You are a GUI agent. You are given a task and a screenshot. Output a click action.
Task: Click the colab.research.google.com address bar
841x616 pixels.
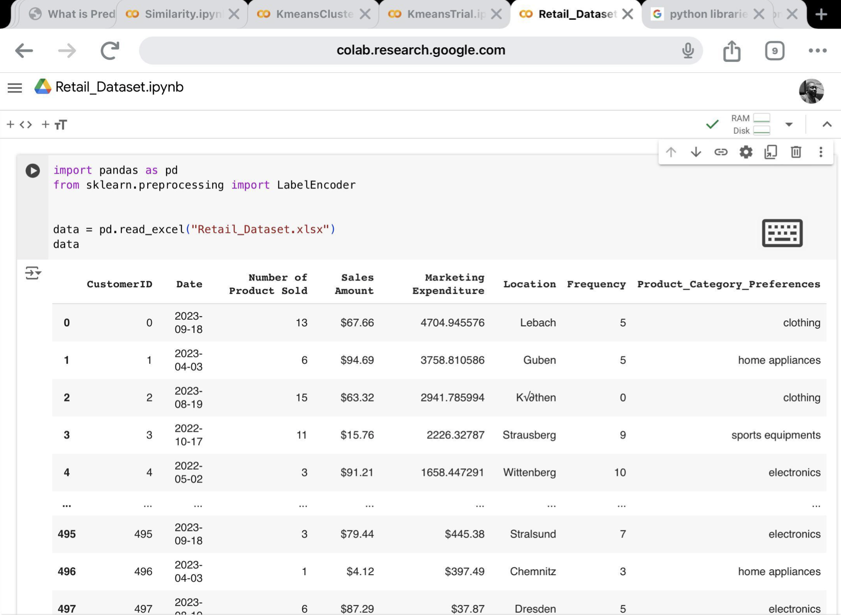coord(420,50)
